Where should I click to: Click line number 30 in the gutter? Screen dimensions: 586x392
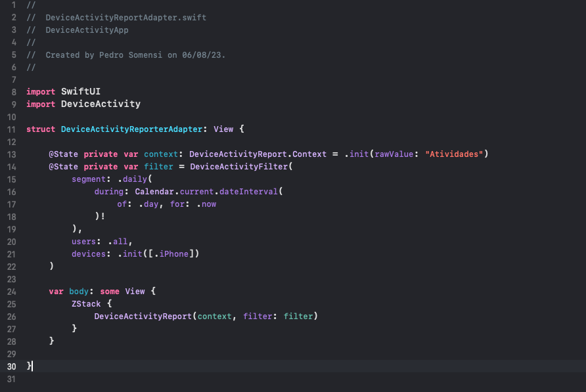pos(11,366)
